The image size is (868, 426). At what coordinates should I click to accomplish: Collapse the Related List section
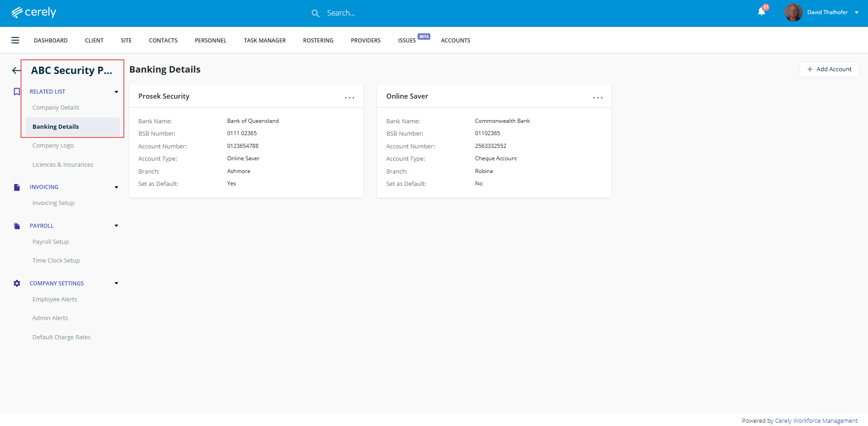pyautogui.click(x=116, y=92)
